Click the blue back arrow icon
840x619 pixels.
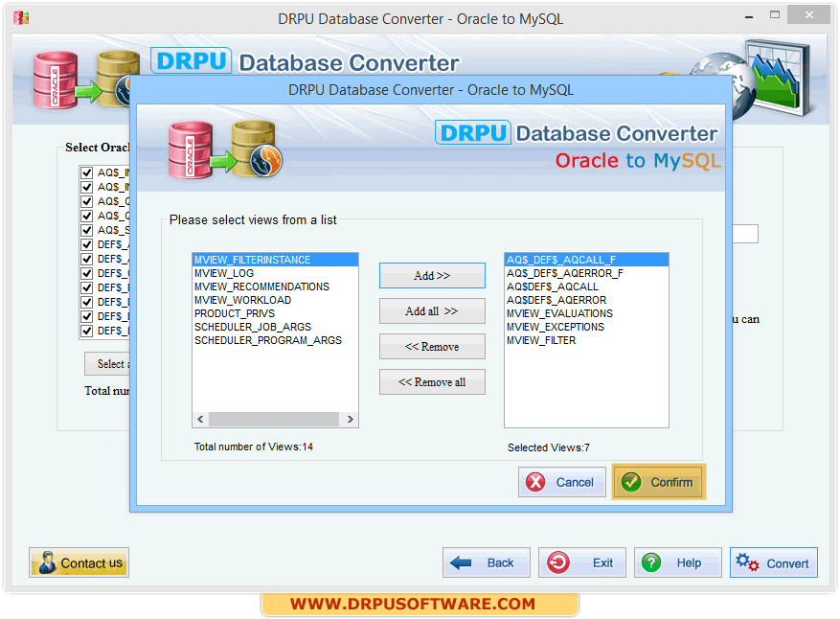(461, 562)
